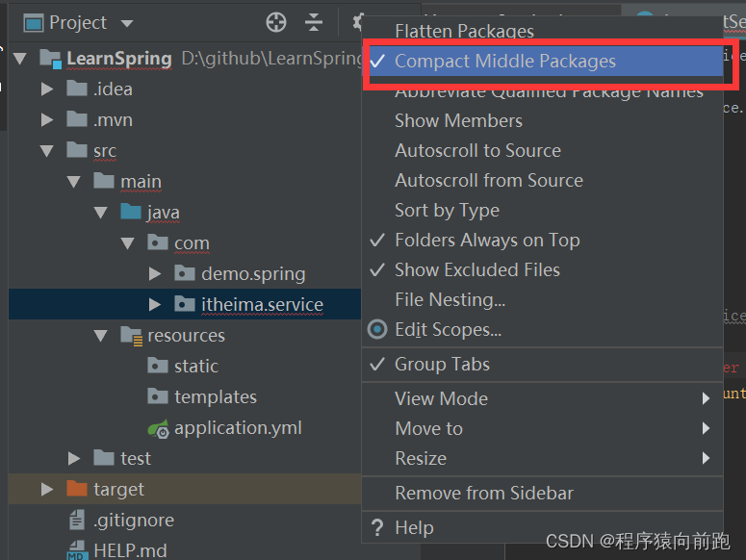This screenshot has height=560, width=746.
Task: Click the blue java source root icon
Action: (x=131, y=212)
